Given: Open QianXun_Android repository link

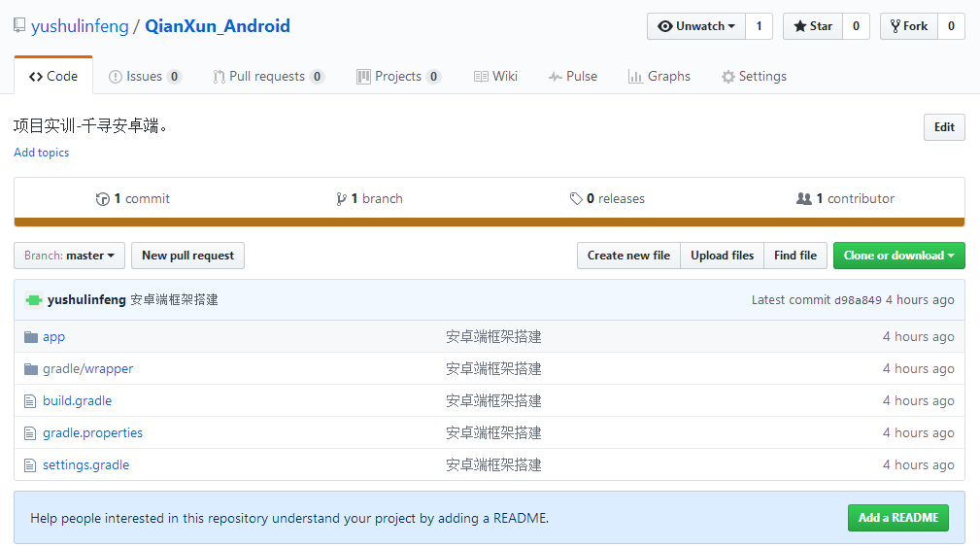Looking at the screenshot, I should (218, 26).
